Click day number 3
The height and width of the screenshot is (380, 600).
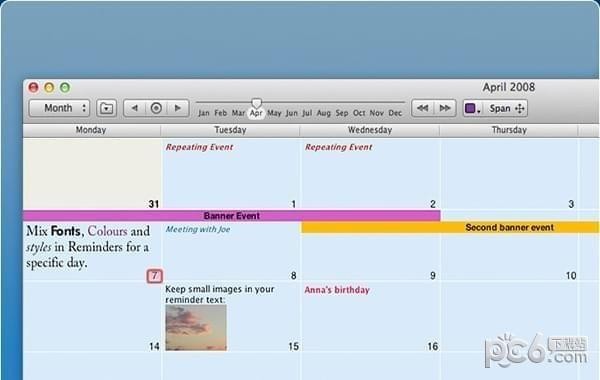pos(571,204)
